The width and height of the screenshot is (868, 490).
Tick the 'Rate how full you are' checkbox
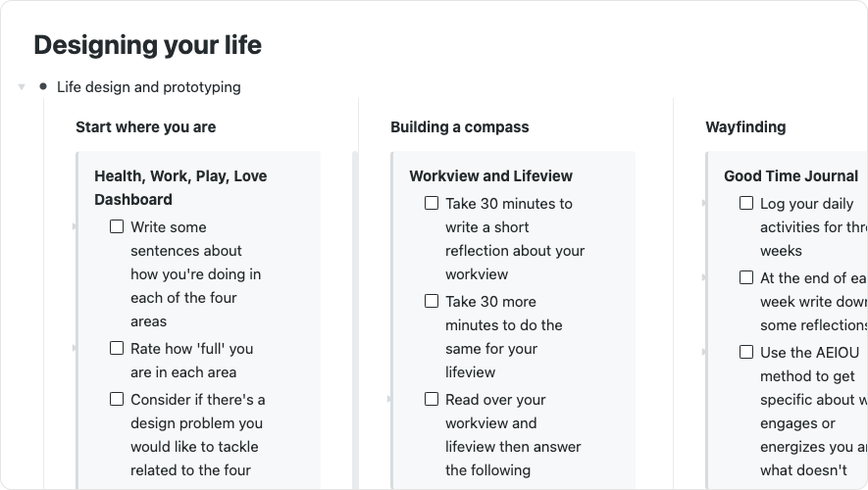[x=117, y=348]
